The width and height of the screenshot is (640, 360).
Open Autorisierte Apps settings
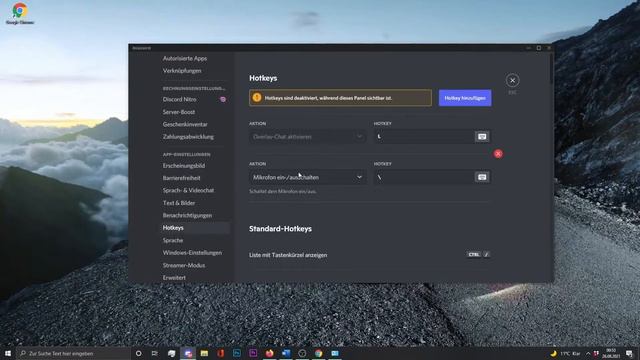185,58
